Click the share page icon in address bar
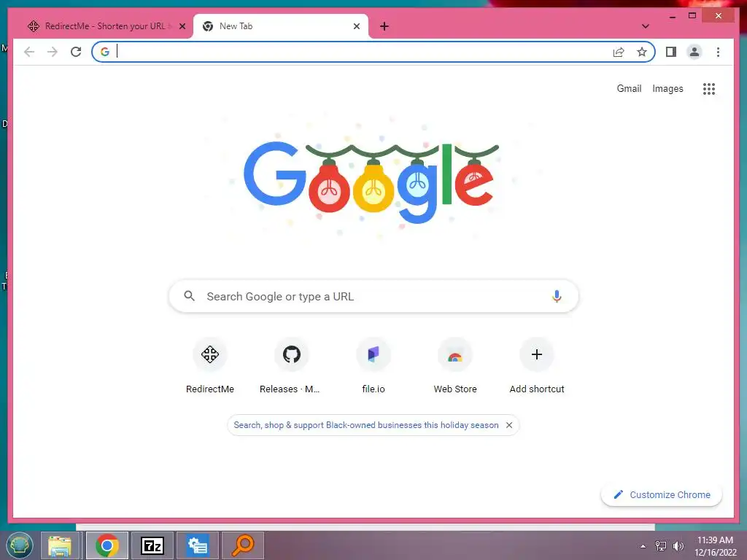This screenshot has width=747, height=560. (x=619, y=52)
